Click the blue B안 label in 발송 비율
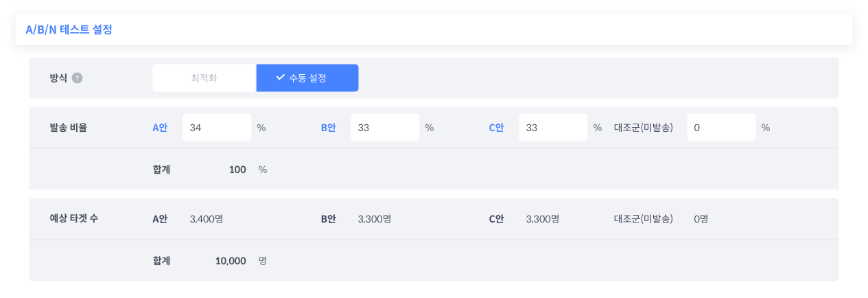868x298 pixels. [328, 128]
